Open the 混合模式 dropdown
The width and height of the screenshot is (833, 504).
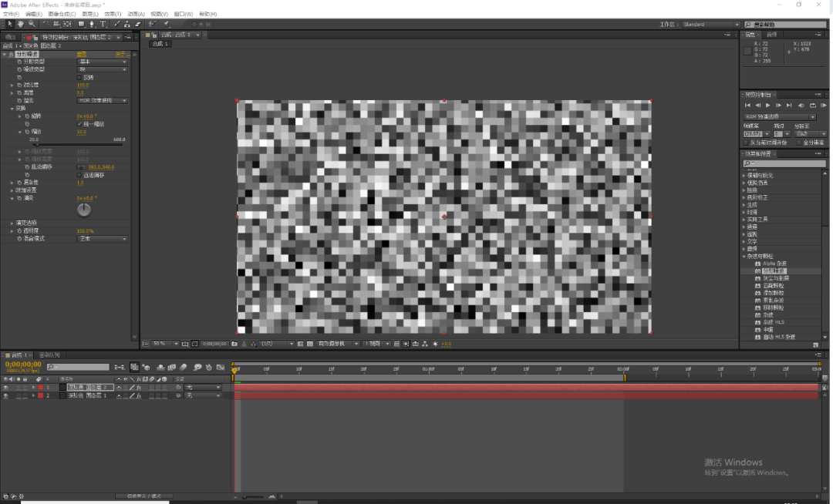click(103, 239)
